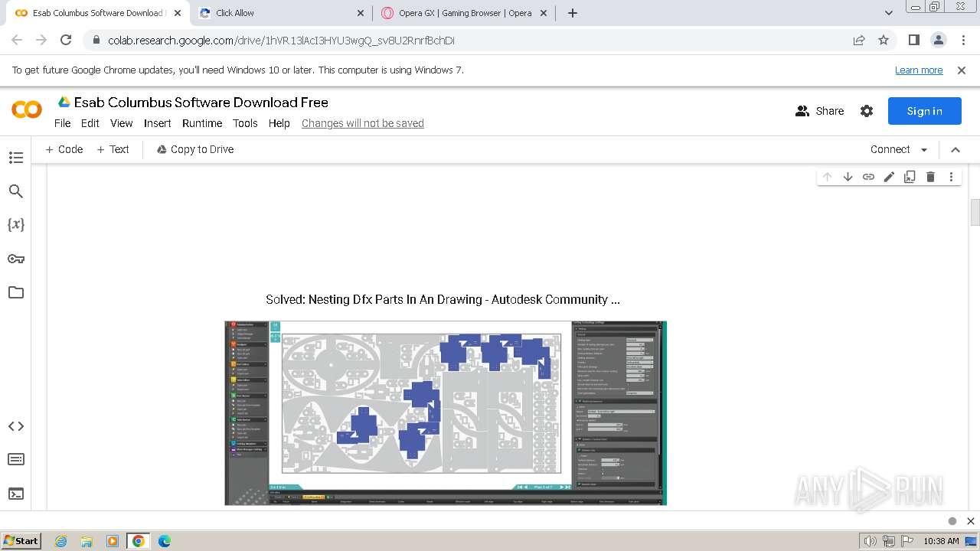Image resolution: width=980 pixels, height=551 pixels.
Task: Collapse the header with chevron up
Action: pyautogui.click(x=955, y=150)
